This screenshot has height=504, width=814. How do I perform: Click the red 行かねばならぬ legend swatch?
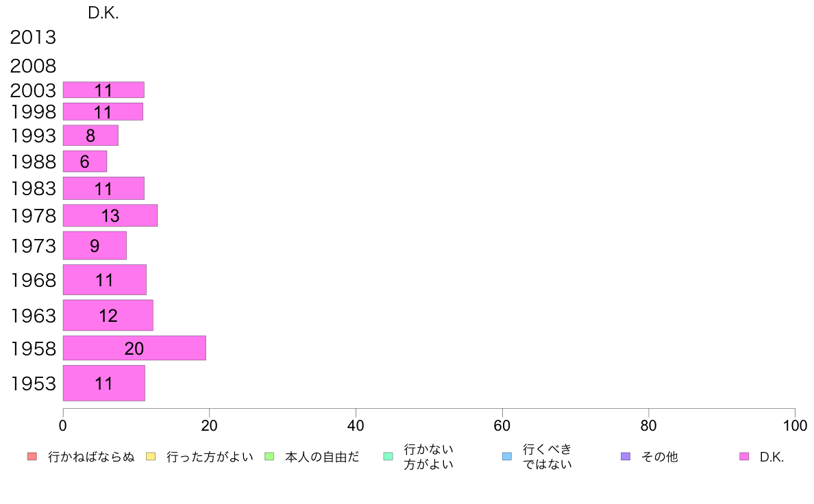[32, 457]
